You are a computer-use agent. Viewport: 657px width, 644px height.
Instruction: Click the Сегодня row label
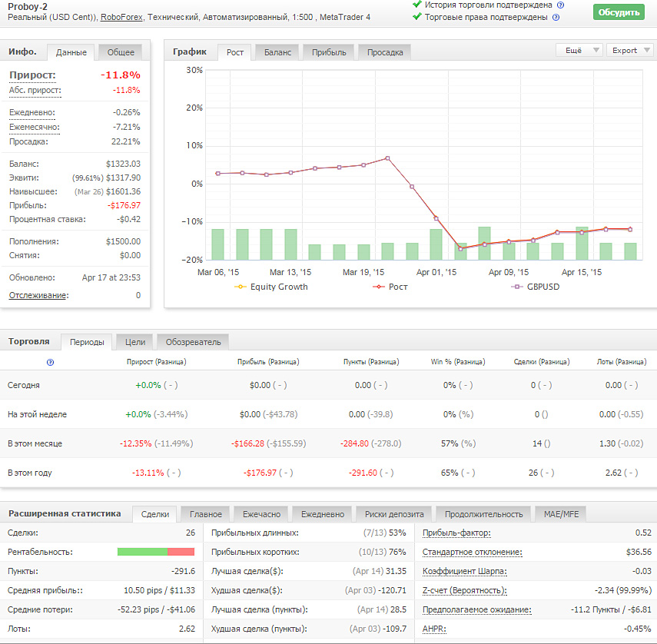pyautogui.click(x=24, y=385)
